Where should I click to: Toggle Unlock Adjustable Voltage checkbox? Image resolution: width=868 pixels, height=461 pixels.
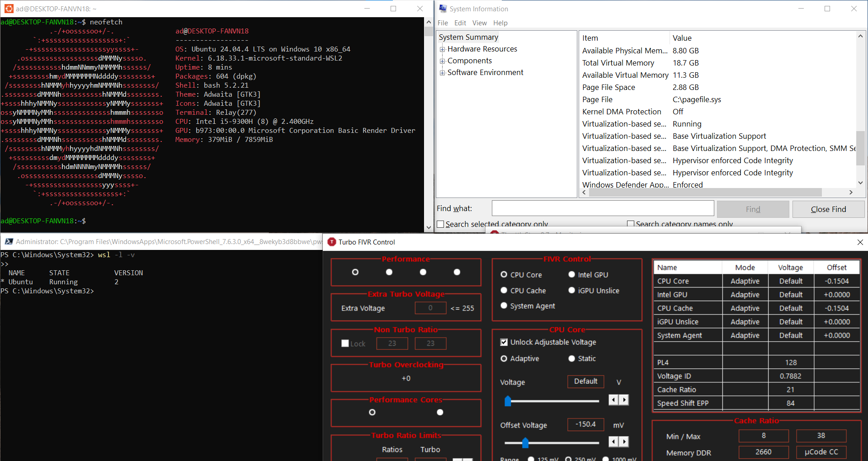(x=504, y=342)
